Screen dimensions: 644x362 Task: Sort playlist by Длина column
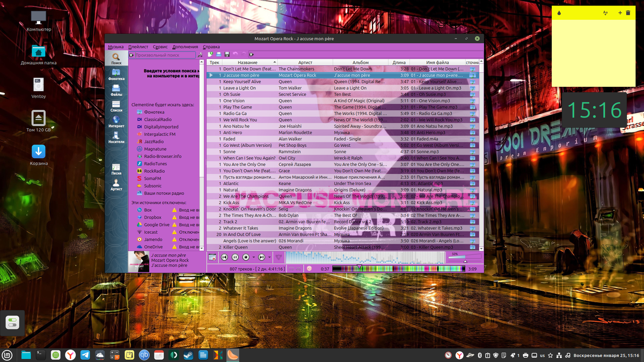399,63
